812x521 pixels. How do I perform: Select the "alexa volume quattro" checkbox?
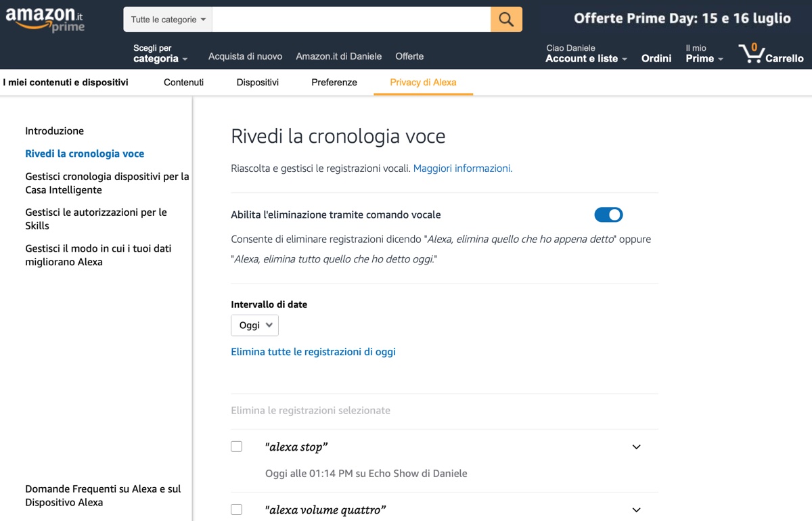(x=236, y=509)
